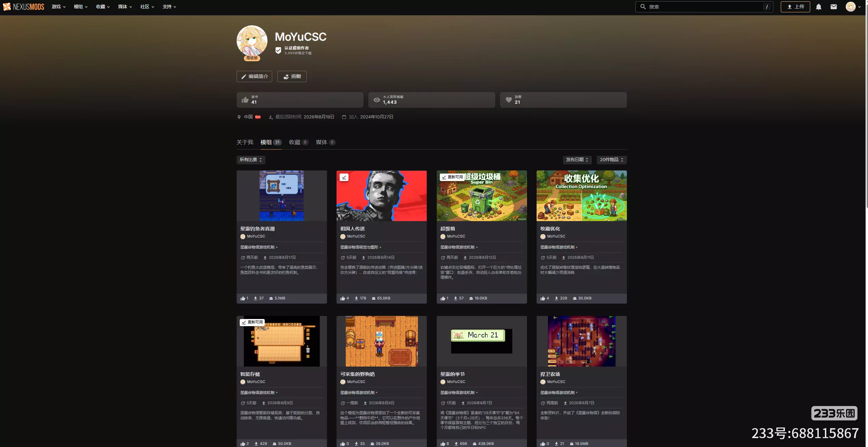
Task: Click the file size icon showing 5.1MB
Action: point(271,298)
